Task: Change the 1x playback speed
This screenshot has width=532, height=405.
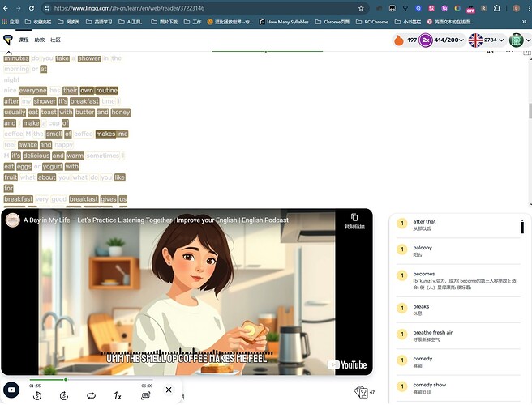Action: pos(118,395)
